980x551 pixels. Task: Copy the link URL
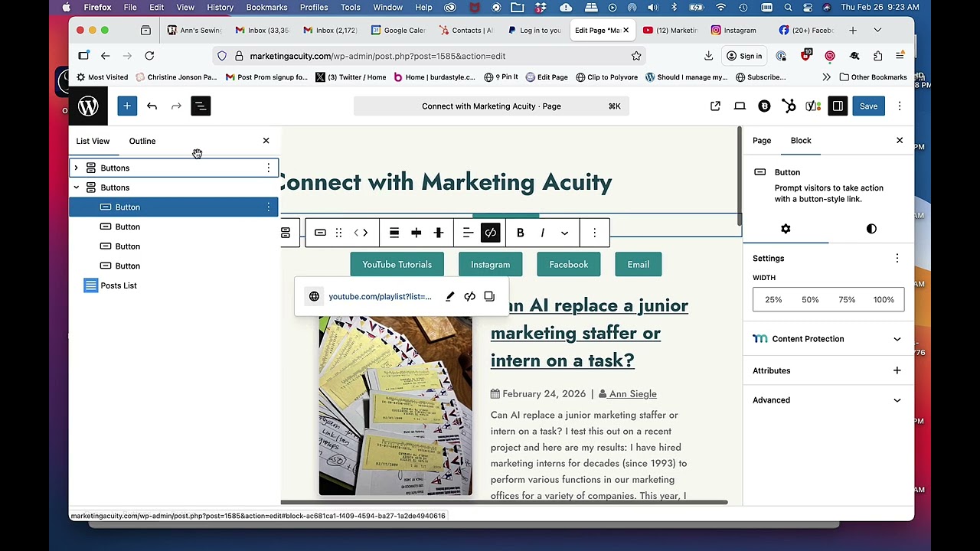tap(489, 297)
